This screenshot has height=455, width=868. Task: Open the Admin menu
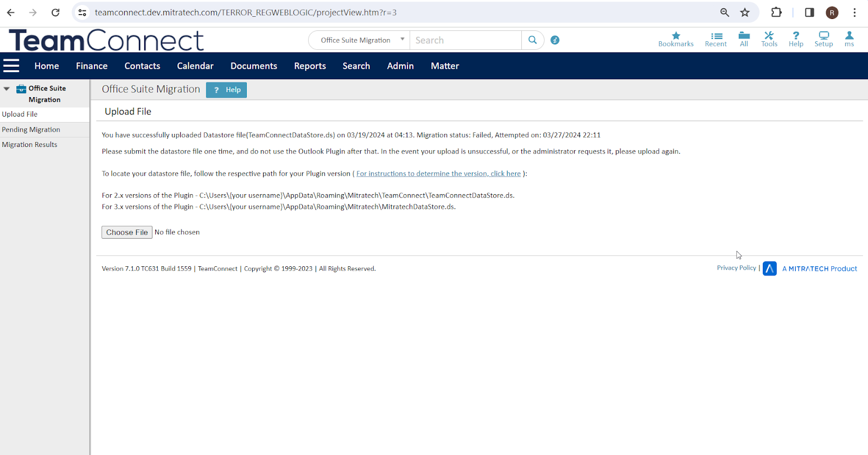click(x=400, y=66)
